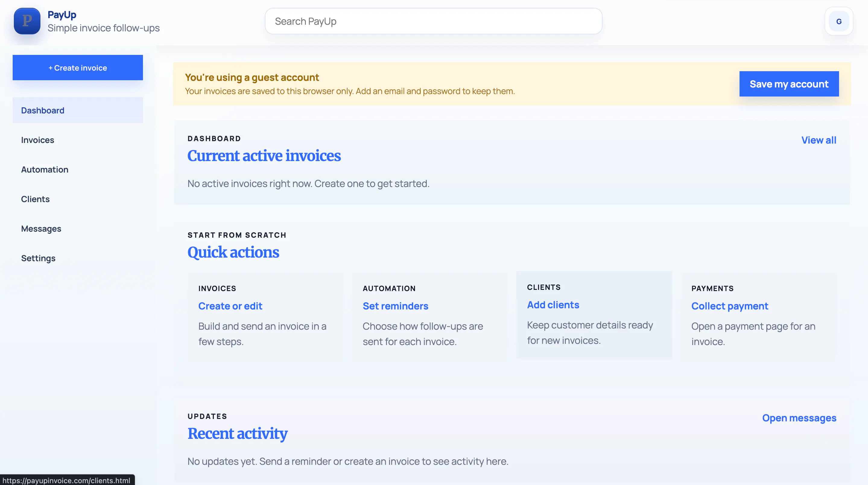Screen dimensions: 868x485
Task: Click the guest account warning title
Action: (x=252, y=78)
